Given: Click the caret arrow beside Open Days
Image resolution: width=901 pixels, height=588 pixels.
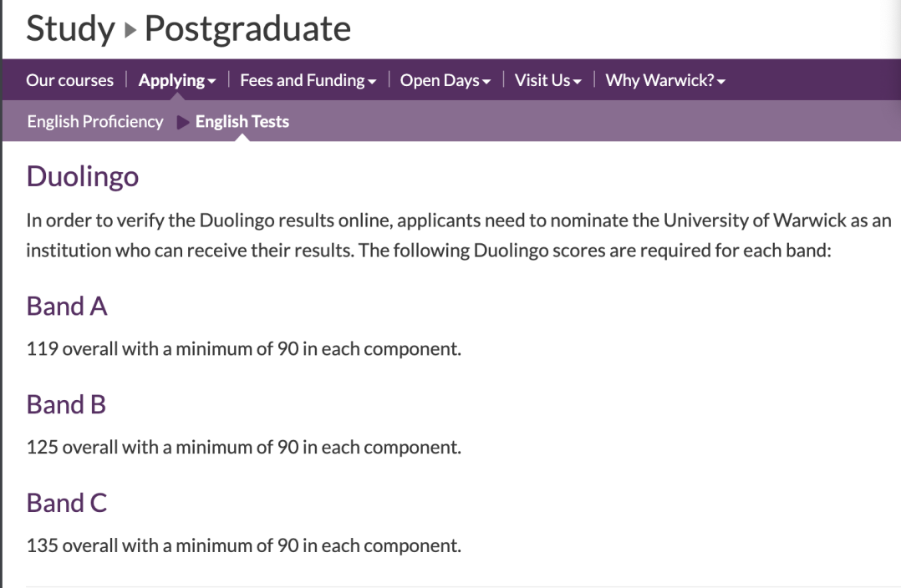Looking at the screenshot, I should coord(486,82).
